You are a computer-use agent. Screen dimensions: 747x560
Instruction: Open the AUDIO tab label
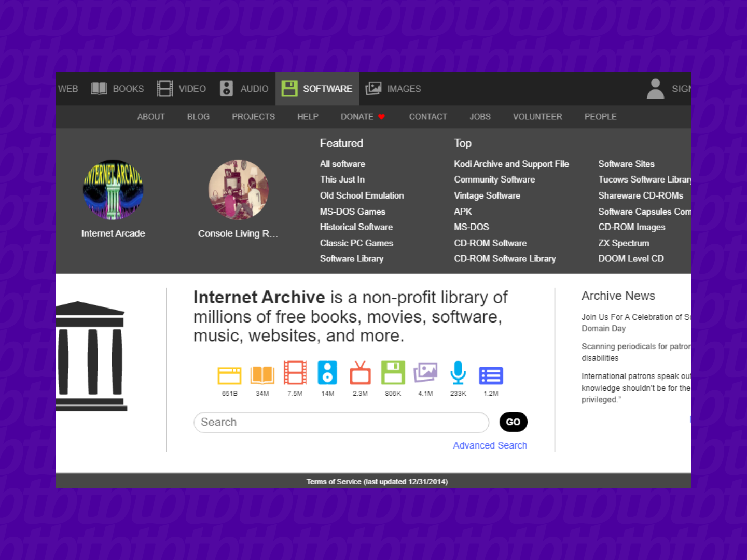[x=254, y=89]
